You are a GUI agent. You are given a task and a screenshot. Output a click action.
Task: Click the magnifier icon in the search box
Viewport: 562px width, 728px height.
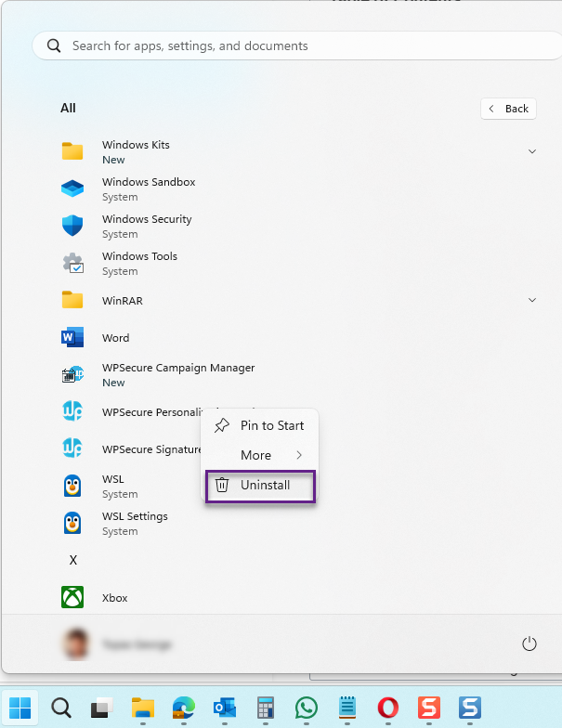[x=54, y=45]
